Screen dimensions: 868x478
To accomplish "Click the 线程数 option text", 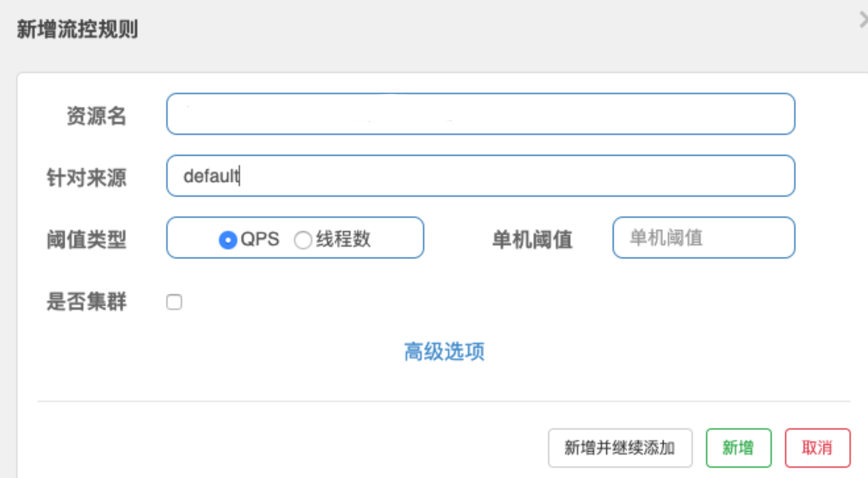I will (x=343, y=239).
